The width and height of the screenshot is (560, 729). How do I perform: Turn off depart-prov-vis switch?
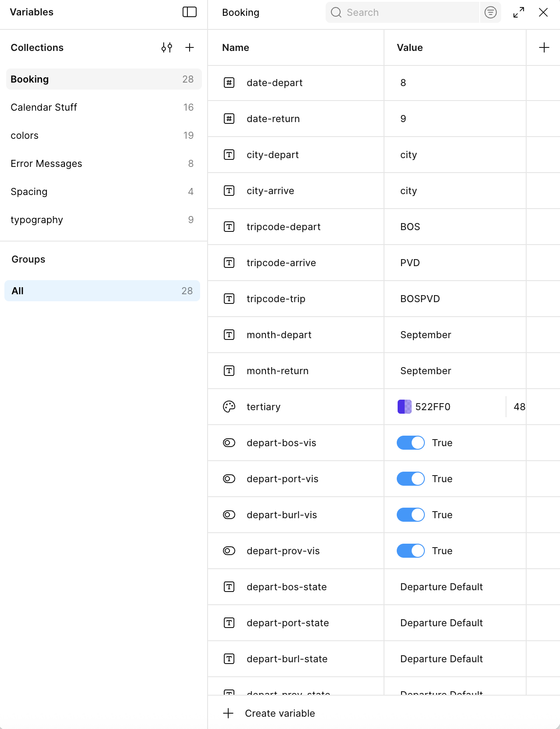(x=410, y=551)
